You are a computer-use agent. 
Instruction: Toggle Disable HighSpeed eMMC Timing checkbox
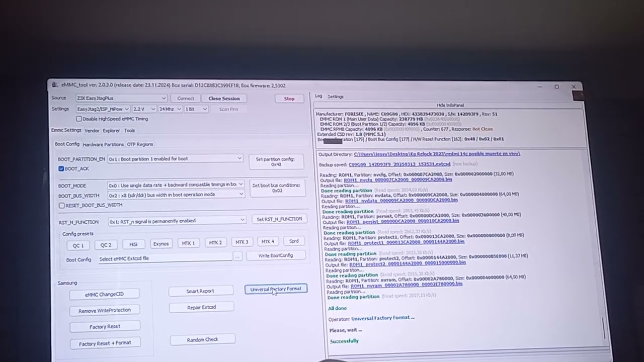pyautogui.click(x=79, y=119)
